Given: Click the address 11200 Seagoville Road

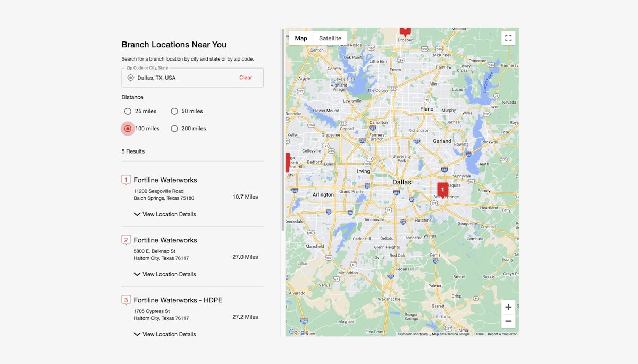Looking at the screenshot, I should 158,191.
